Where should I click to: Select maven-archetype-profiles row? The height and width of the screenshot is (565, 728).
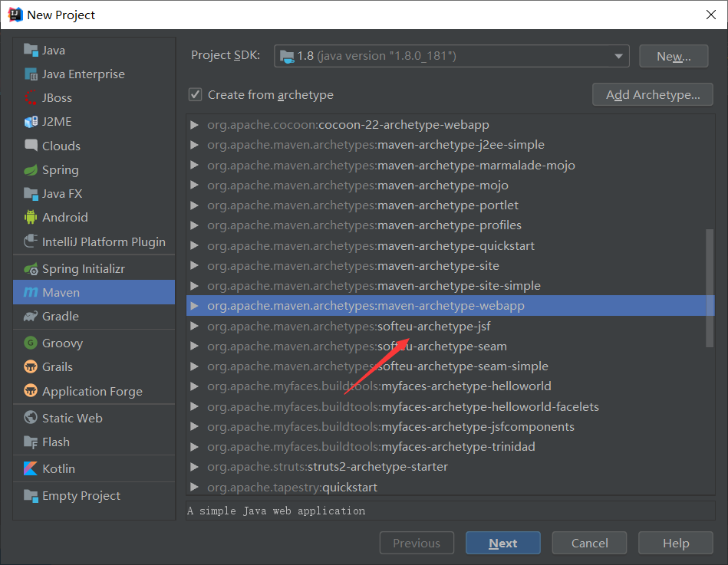tap(450, 225)
